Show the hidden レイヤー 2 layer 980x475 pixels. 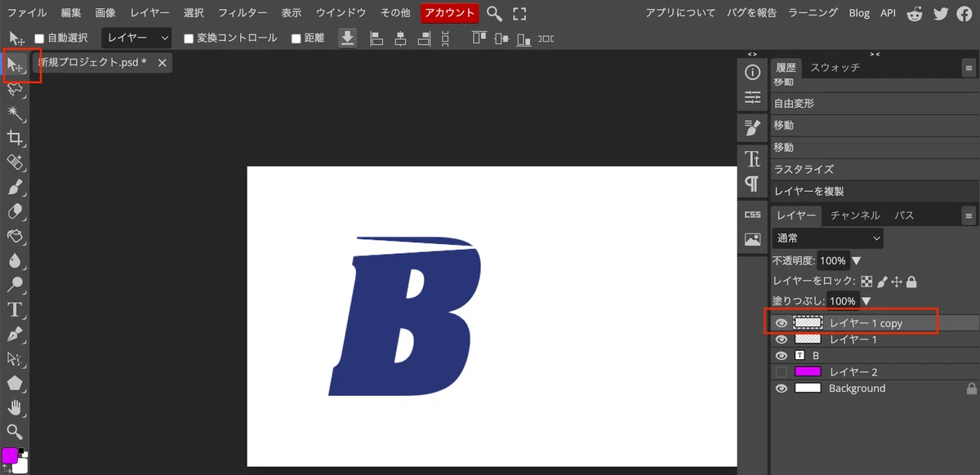(782, 372)
